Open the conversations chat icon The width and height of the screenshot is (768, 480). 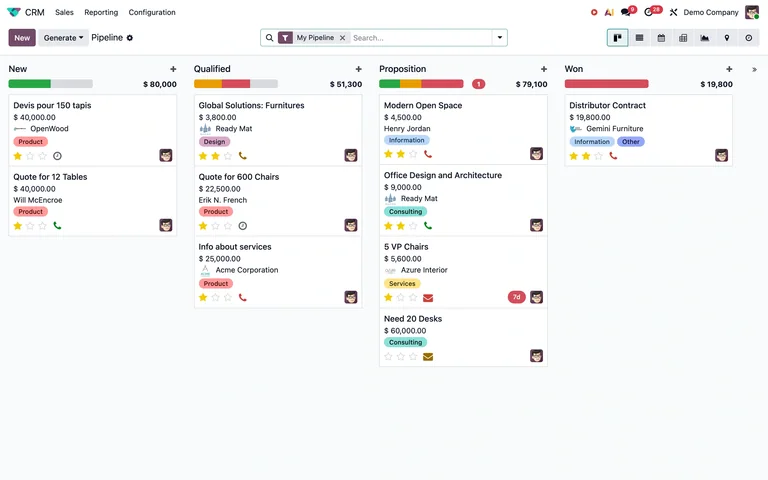[626, 12]
